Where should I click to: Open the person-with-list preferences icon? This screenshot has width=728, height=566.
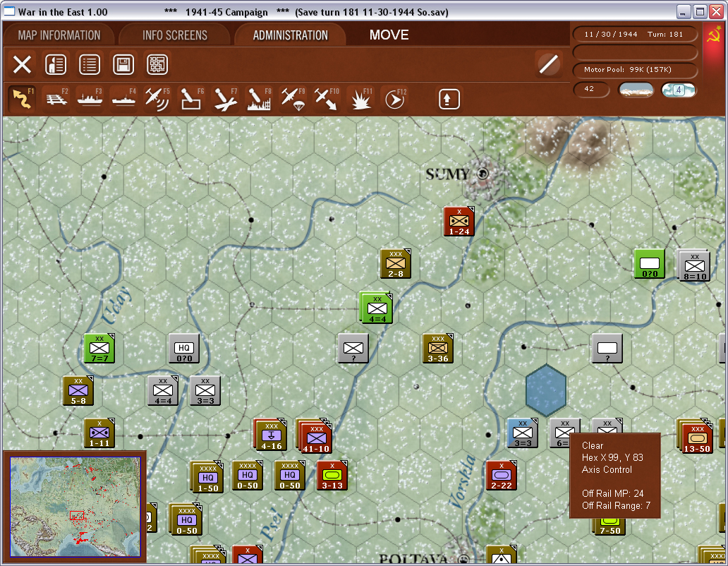(56, 64)
